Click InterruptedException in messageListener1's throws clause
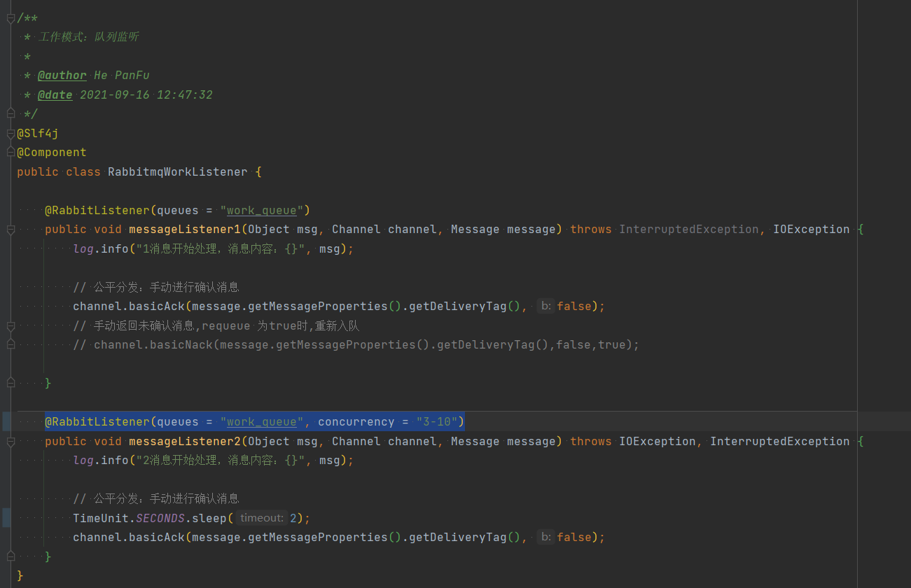 689,229
